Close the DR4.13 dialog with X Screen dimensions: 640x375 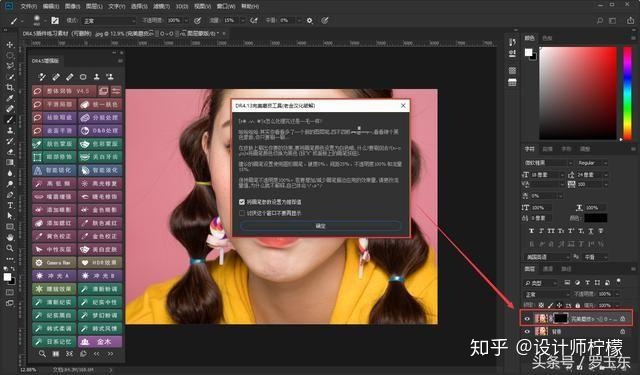tap(403, 106)
